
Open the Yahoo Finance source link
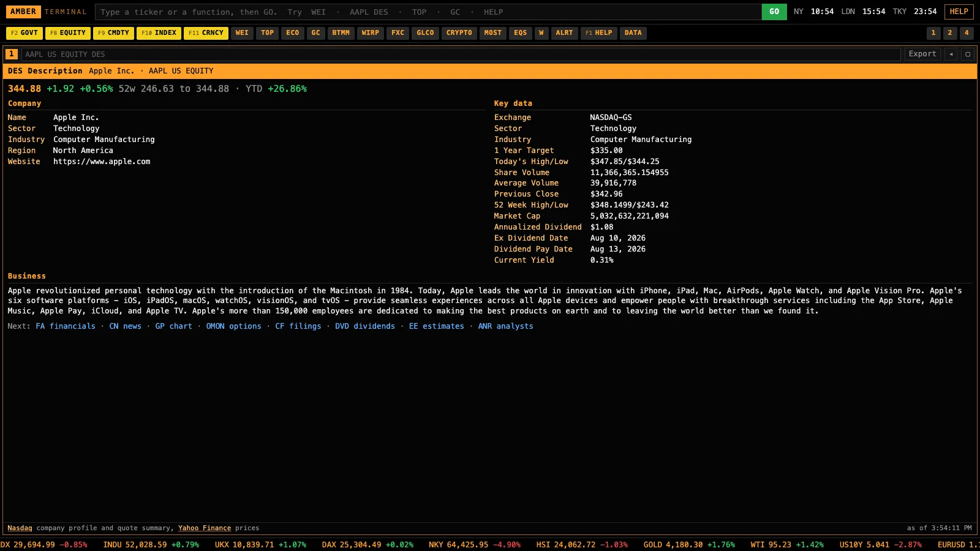tap(205, 528)
